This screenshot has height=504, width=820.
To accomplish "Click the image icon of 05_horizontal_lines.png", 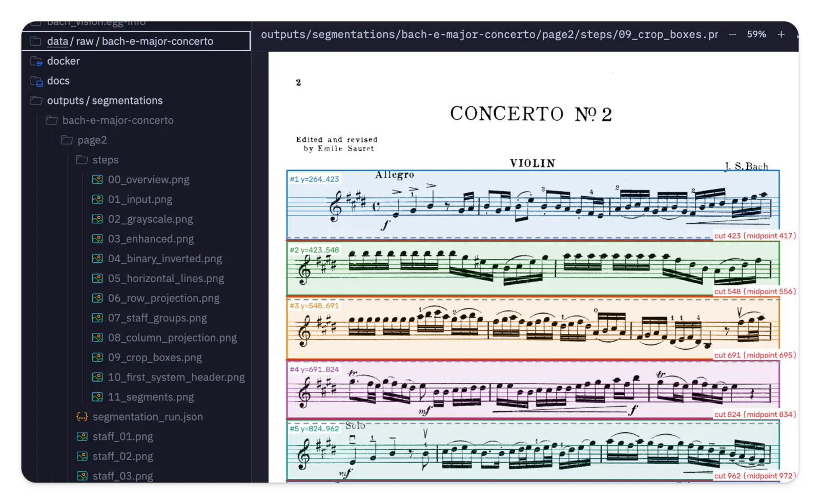I will coord(97,278).
